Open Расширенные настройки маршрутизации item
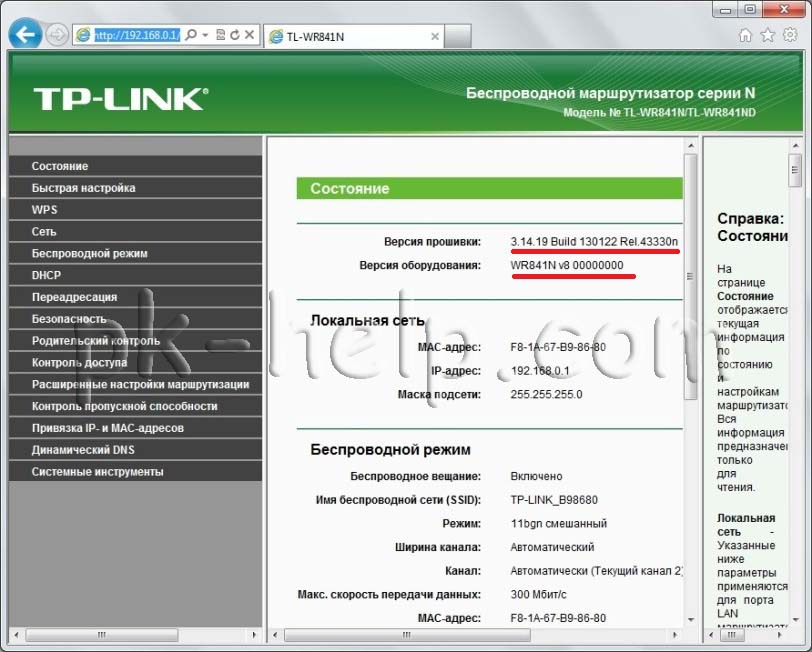The height and width of the screenshot is (652, 812). click(136, 384)
